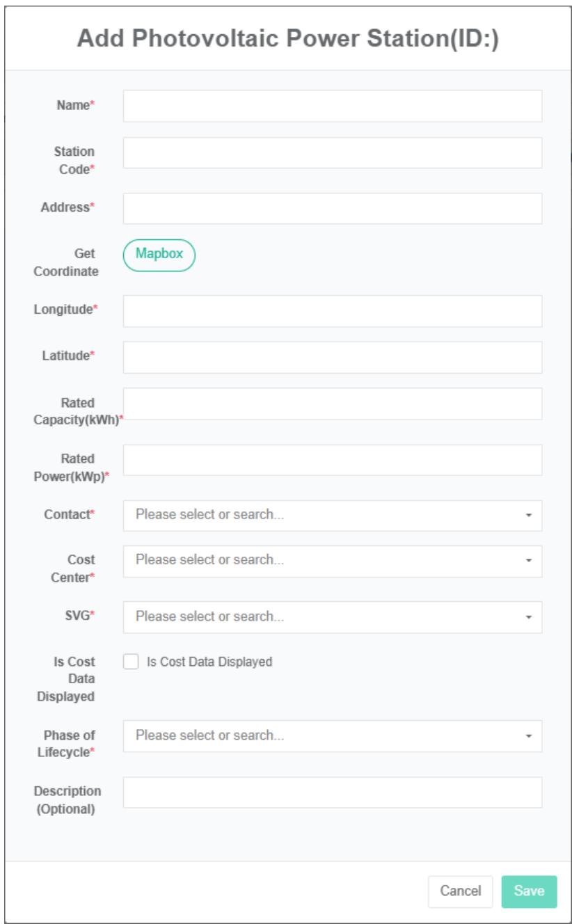
Task: Click the Rated Capacity(kWh) field
Action: pyautogui.click(x=332, y=404)
